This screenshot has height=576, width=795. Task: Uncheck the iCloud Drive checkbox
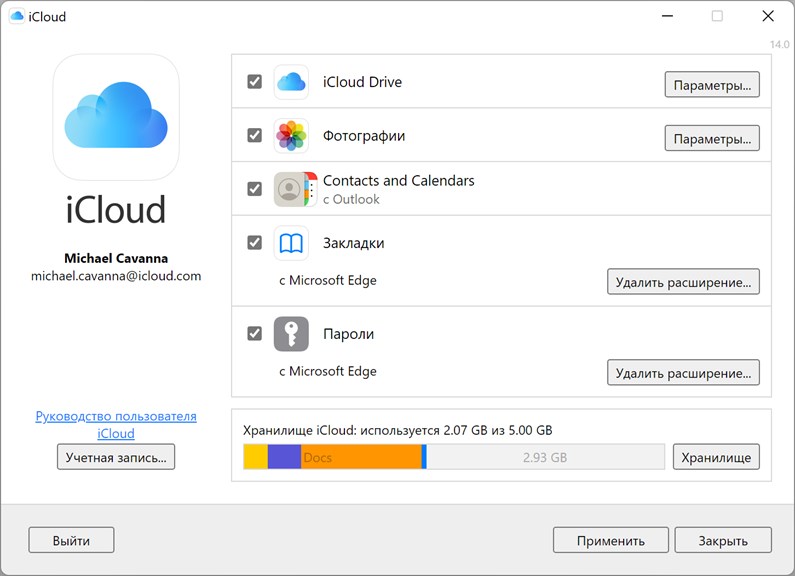tap(254, 81)
